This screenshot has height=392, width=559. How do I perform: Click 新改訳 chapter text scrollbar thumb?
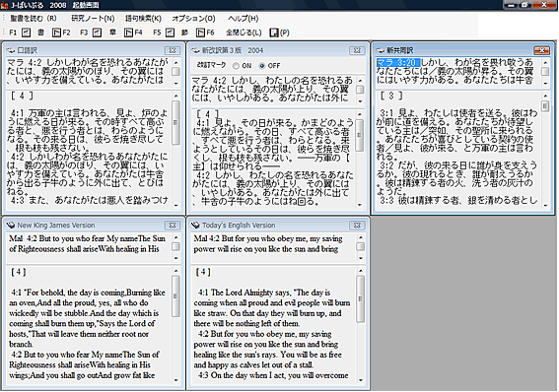pyautogui.click(x=360, y=135)
